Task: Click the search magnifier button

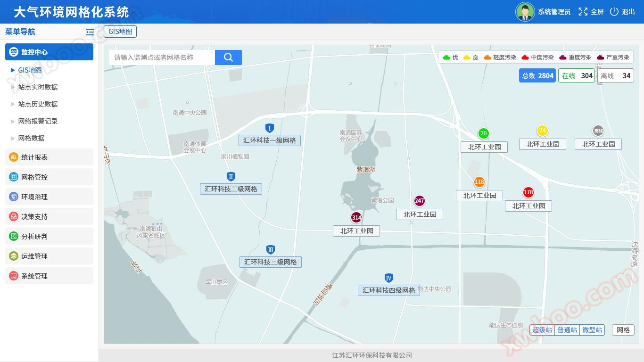Action: (x=228, y=58)
